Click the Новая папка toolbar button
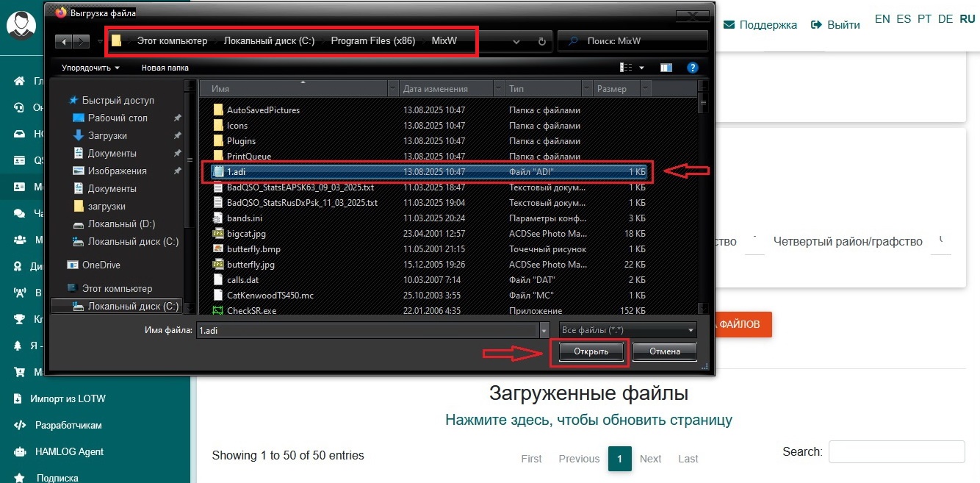This screenshot has height=483, width=980. coord(165,68)
